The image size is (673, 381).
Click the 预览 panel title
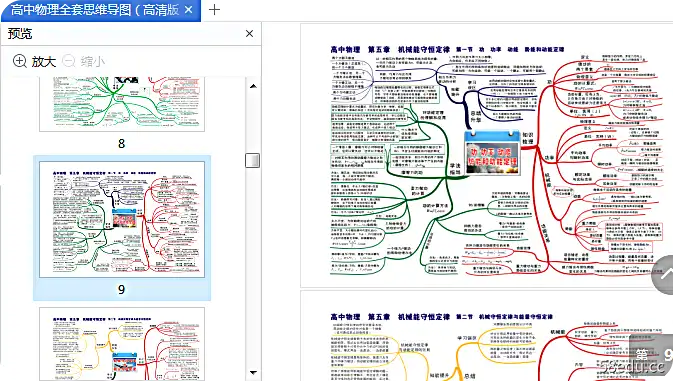(20, 33)
